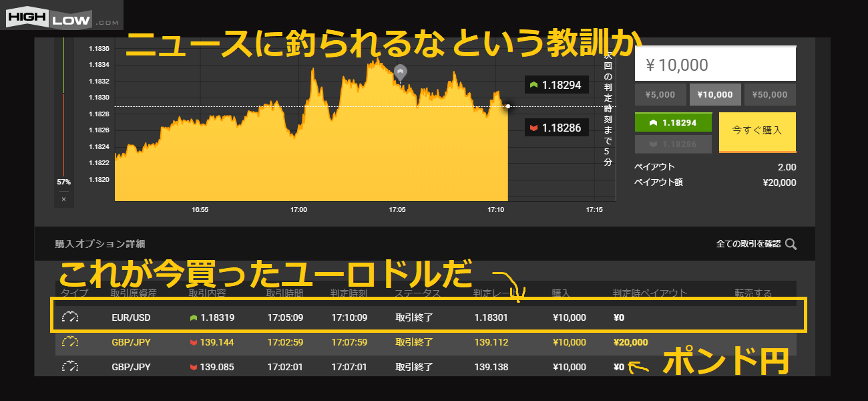Click the yellow gauge icon of winning GBP/JPY
This screenshot has height=401, width=868.
pos(70,342)
